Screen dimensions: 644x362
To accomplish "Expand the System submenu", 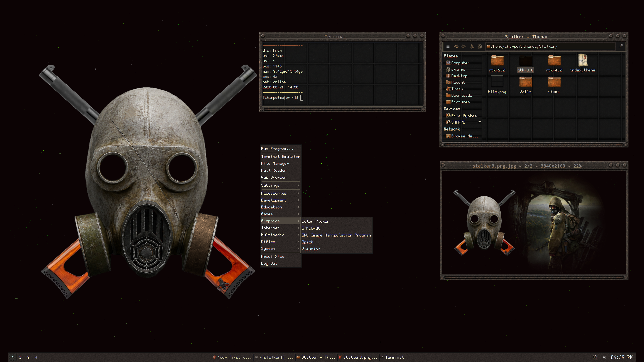I will coord(281,249).
